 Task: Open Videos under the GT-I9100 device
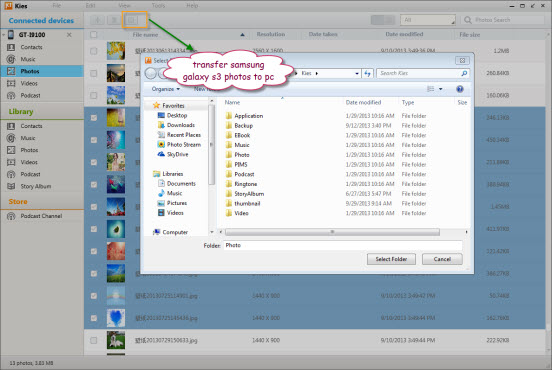29,83
